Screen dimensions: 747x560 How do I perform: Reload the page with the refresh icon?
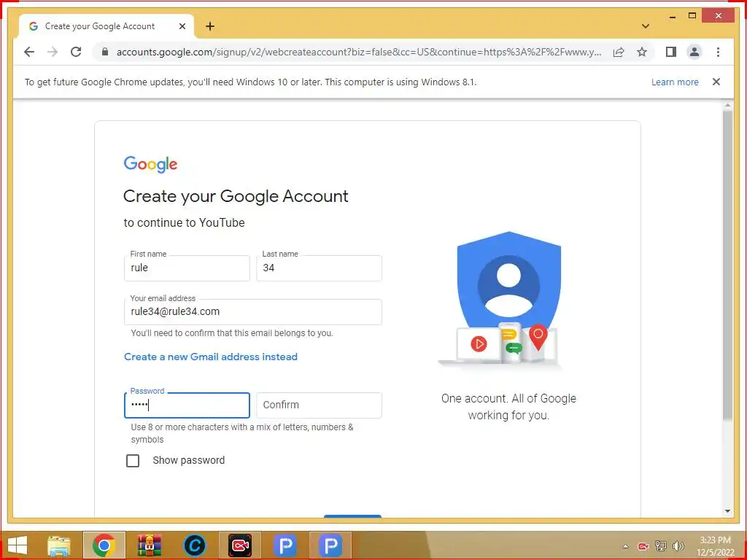coord(76,52)
